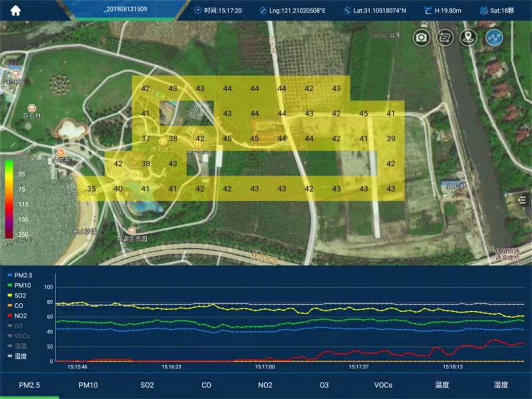This screenshot has height=399, width=532.
Task: Click the 巨石林 map label
Action: [x=31, y=117]
